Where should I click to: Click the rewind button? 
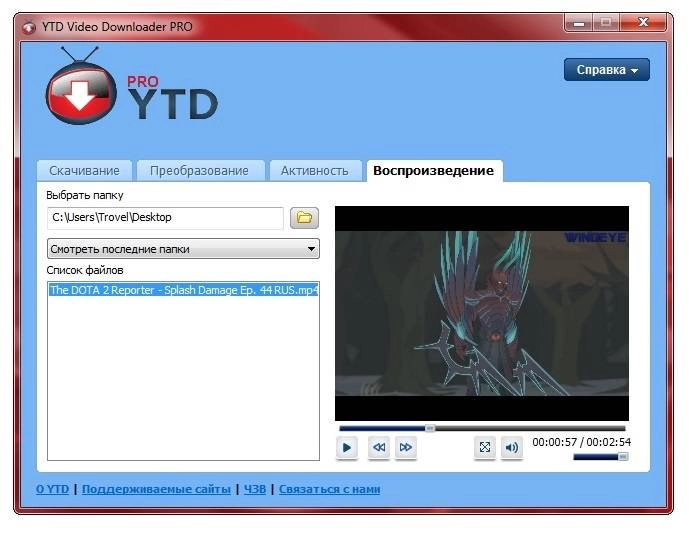379,447
